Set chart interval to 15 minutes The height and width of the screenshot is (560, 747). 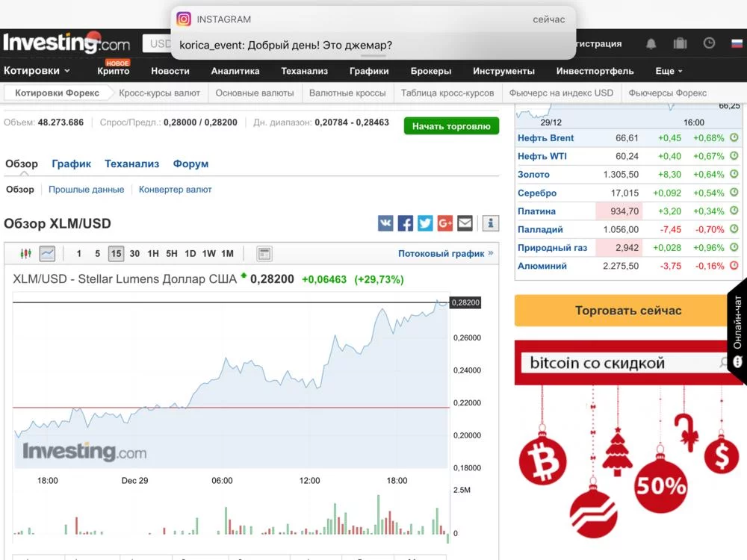click(x=116, y=253)
